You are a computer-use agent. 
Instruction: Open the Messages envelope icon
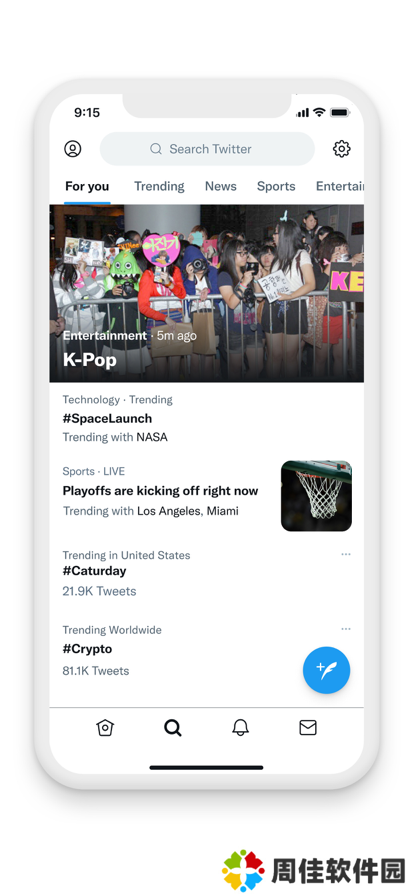(x=308, y=727)
